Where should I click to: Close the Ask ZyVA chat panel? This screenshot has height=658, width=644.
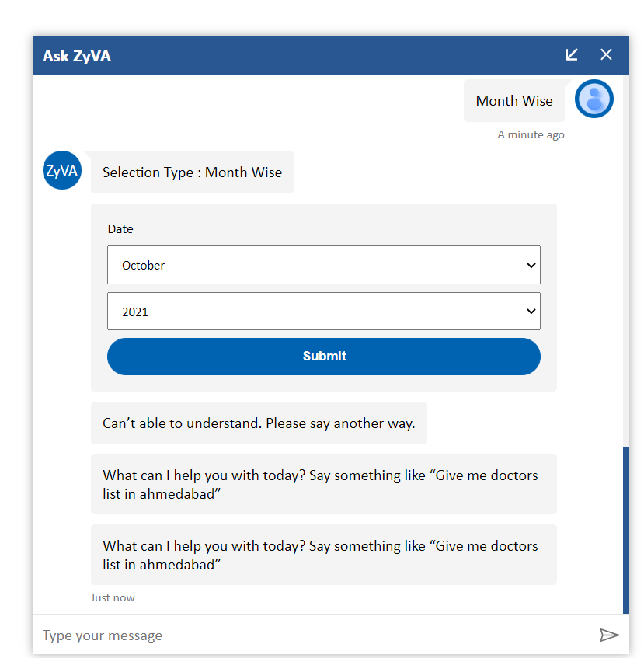[606, 54]
